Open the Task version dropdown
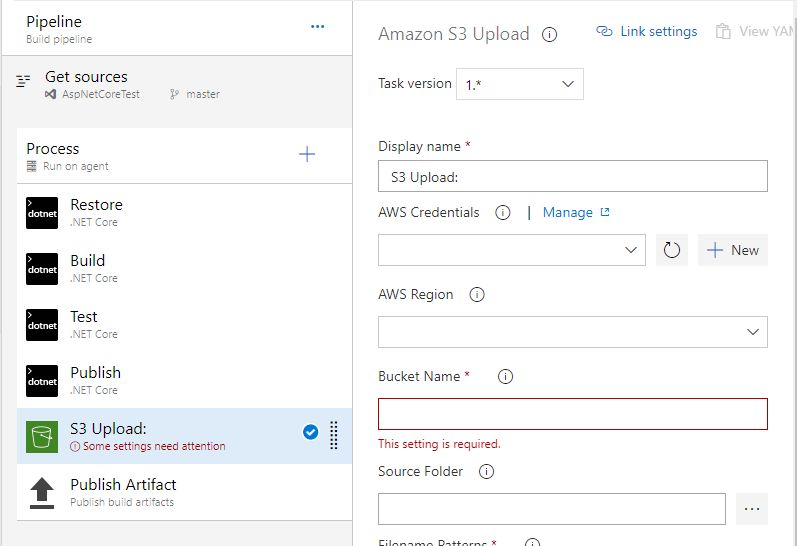Screen dimensions: 797x546 tap(520, 84)
